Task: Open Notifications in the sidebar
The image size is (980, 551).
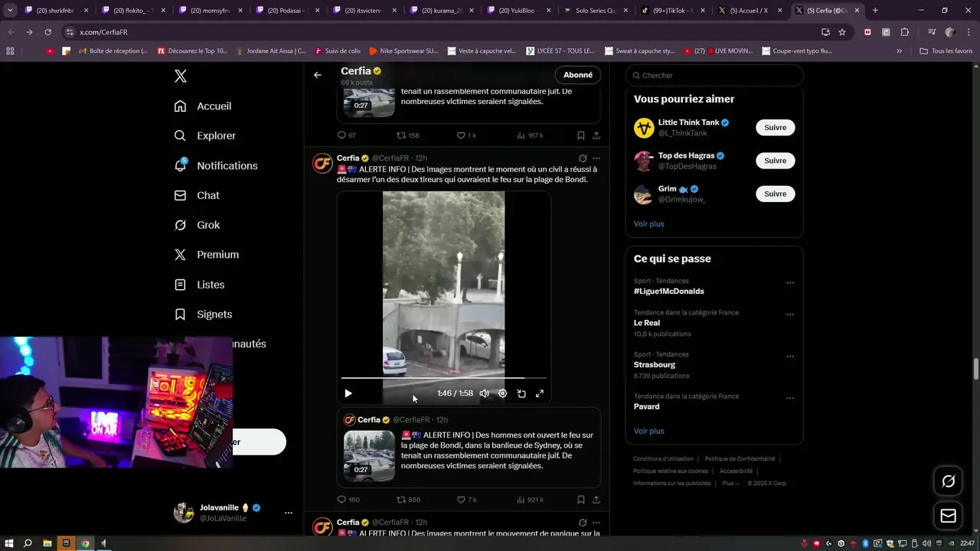Action: point(216,165)
